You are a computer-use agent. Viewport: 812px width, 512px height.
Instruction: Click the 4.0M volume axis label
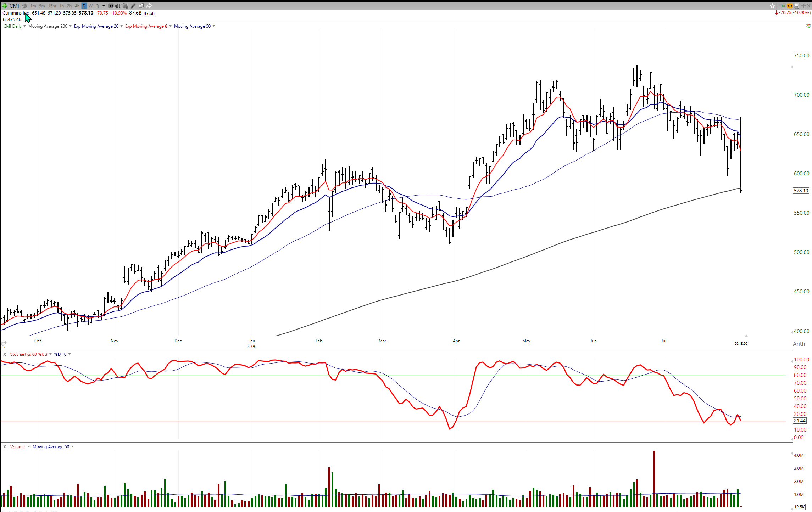point(799,455)
